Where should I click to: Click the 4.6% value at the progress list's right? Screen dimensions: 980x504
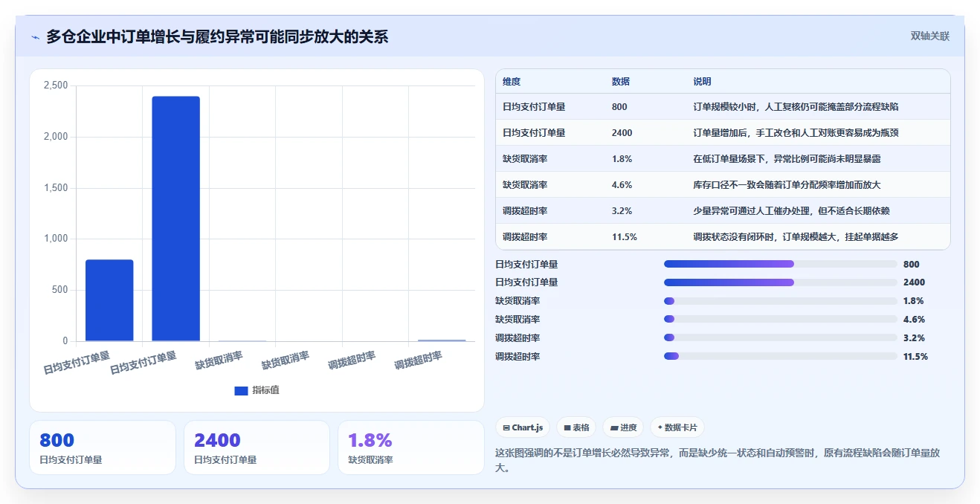pos(914,320)
